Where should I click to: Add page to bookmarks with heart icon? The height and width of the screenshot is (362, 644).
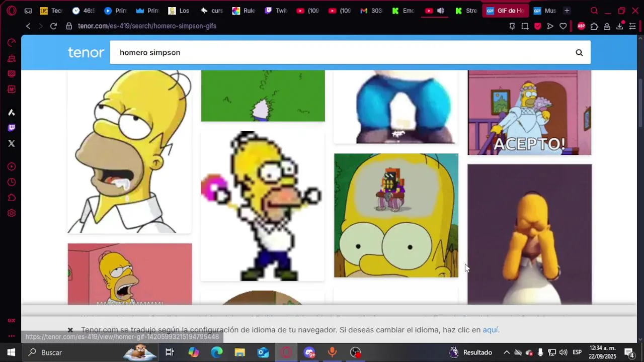point(563,26)
